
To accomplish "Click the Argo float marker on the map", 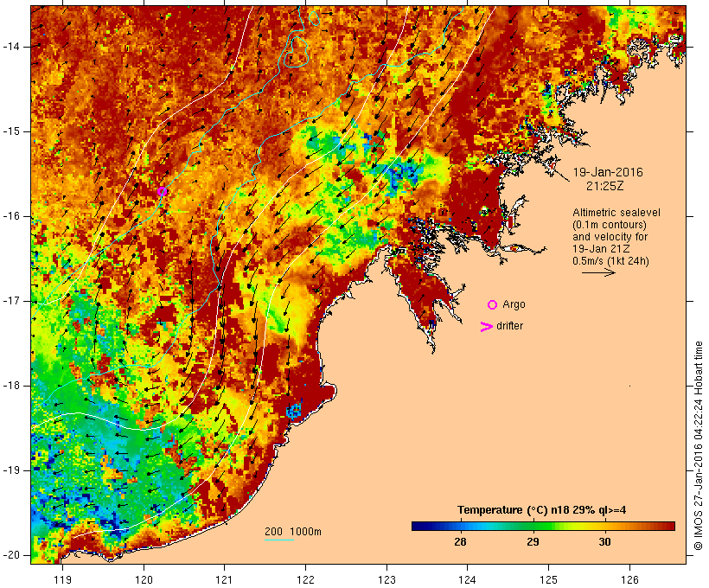I will click(162, 191).
